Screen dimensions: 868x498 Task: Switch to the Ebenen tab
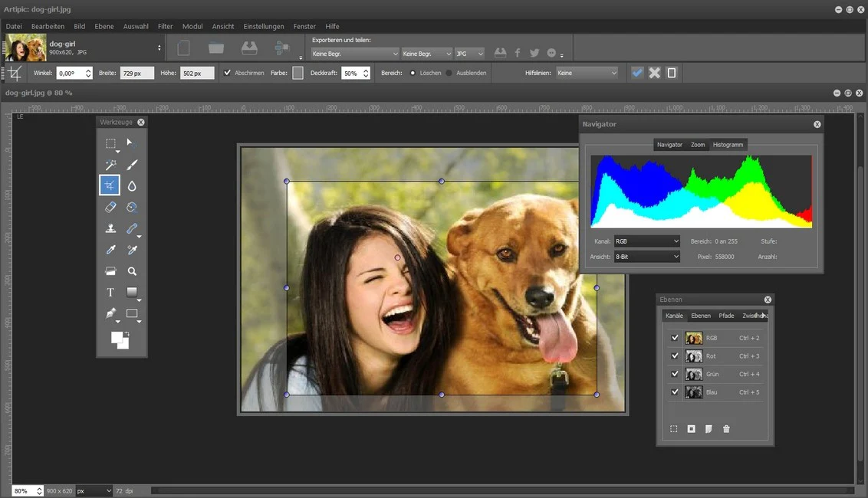coord(701,316)
